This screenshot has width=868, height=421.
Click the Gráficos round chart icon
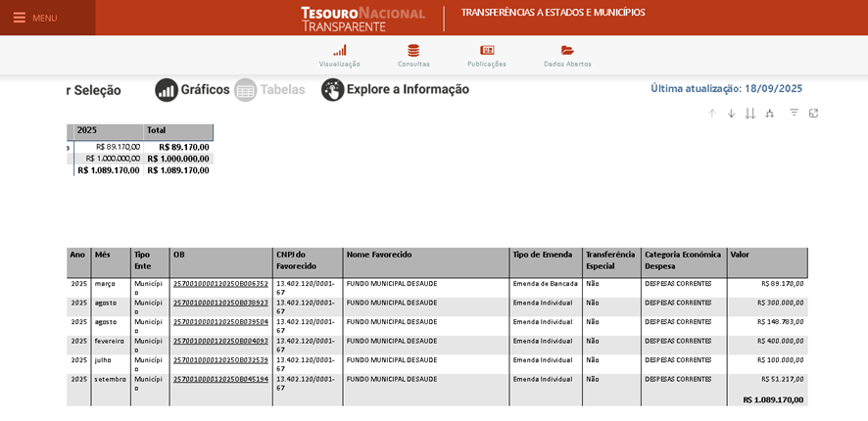coord(167,90)
